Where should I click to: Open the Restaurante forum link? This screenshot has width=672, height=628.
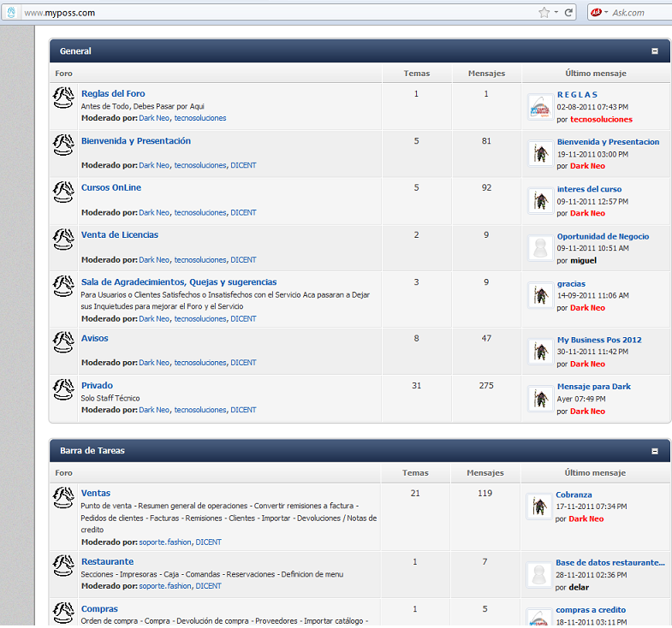[107, 561]
